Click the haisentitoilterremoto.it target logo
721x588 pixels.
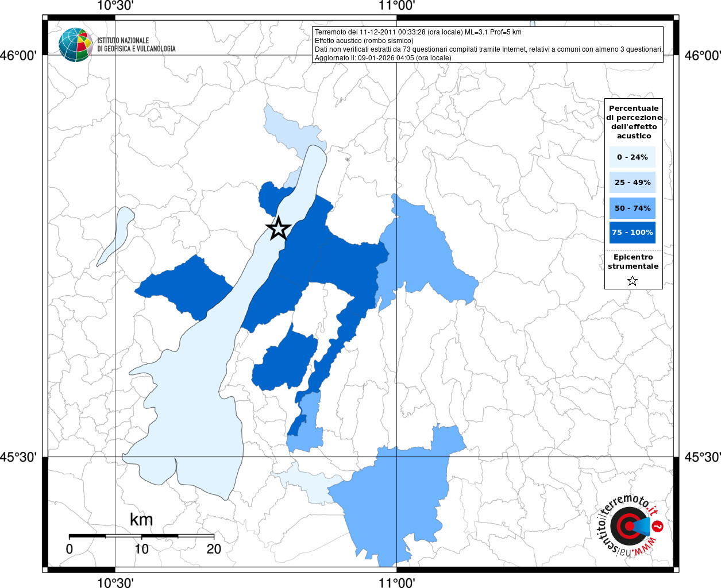coord(631,525)
